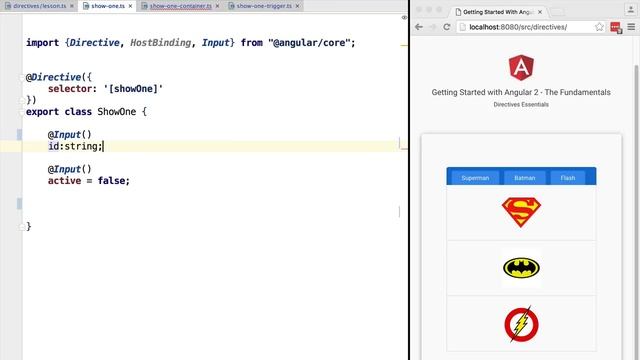The height and width of the screenshot is (360, 640).
Task: Open a new browser tab
Action: pyautogui.click(x=558, y=12)
